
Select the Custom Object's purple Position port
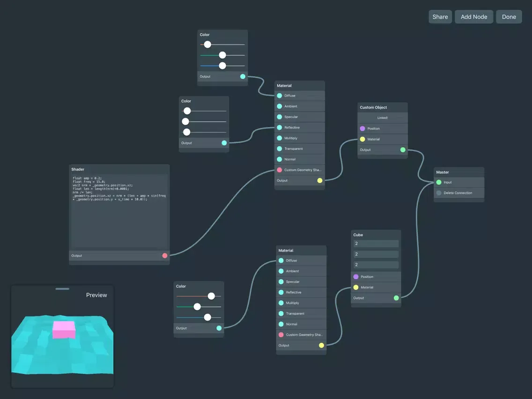[362, 129]
